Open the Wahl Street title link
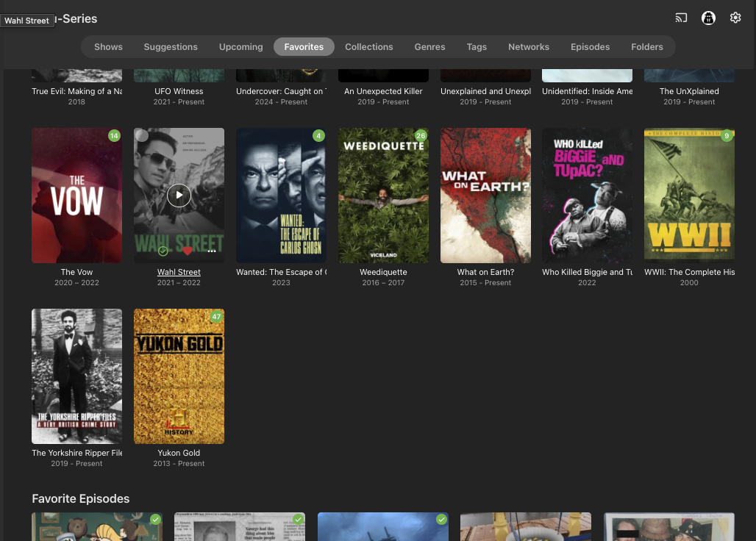Image resolution: width=756 pixels, height=541 pixels. [179, 272]
